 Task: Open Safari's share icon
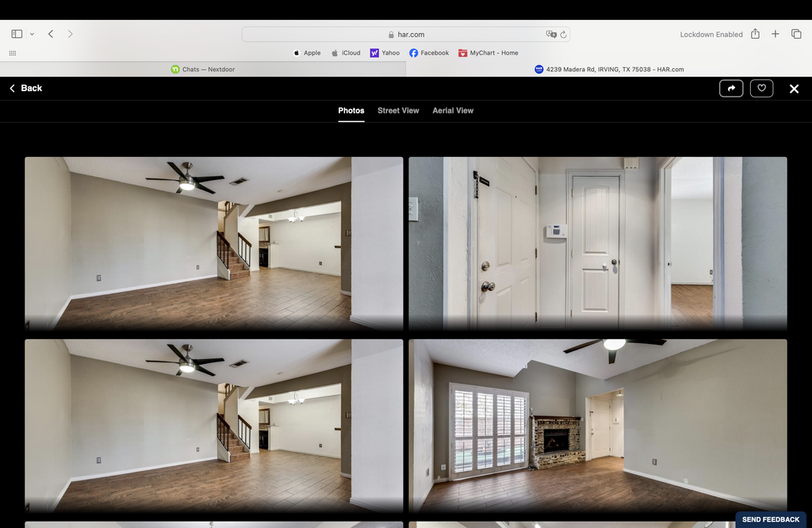pyautogui.click(x=756, y=33)
